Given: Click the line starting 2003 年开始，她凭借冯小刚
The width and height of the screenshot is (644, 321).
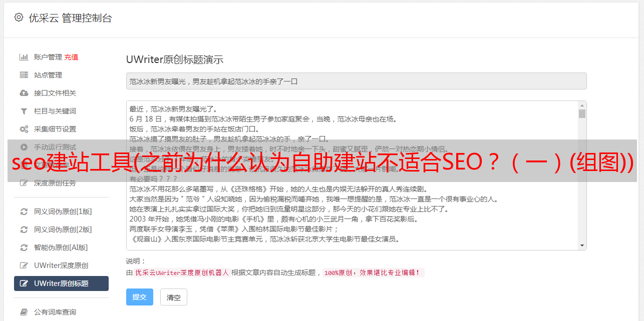Looking at the screenshot, I should point(273,219).
